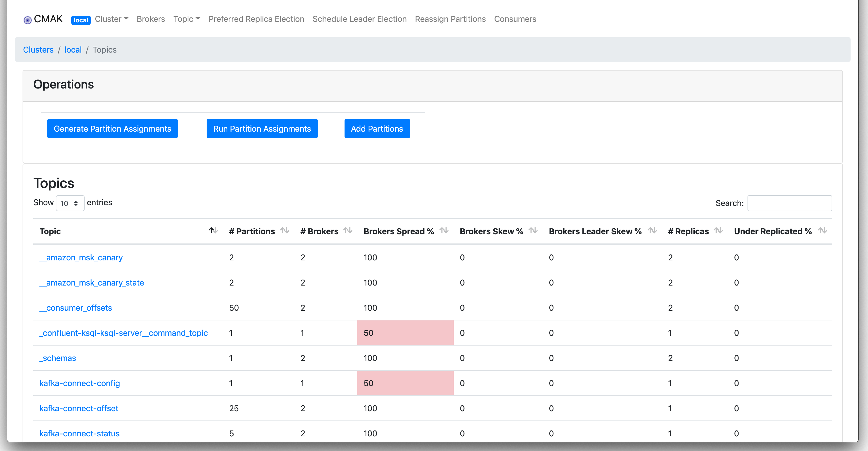Screen dimensions: 868x451
Task: Open the __consumer_offsets topic link
Action: (75, 308)
